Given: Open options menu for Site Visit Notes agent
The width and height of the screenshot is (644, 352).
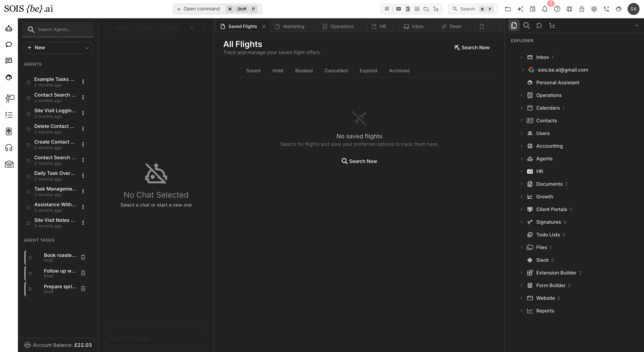Looking at the screenshot, I should coord(83,223).
